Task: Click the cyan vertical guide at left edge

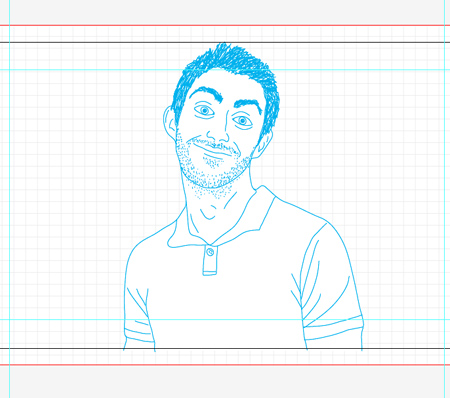Action: click(x=9, y=199)
